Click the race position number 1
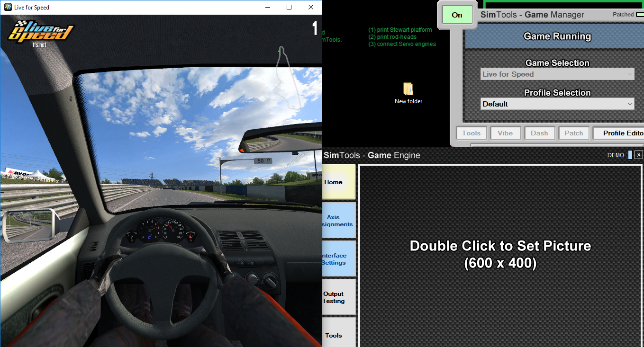Viewport: 644px width, 347px height. point(315,29)
